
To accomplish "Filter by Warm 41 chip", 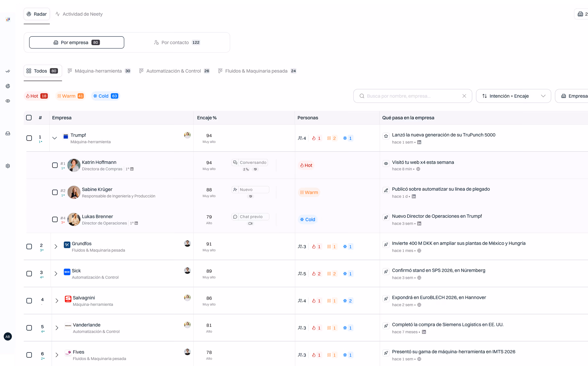I will [x=70, y=96].
